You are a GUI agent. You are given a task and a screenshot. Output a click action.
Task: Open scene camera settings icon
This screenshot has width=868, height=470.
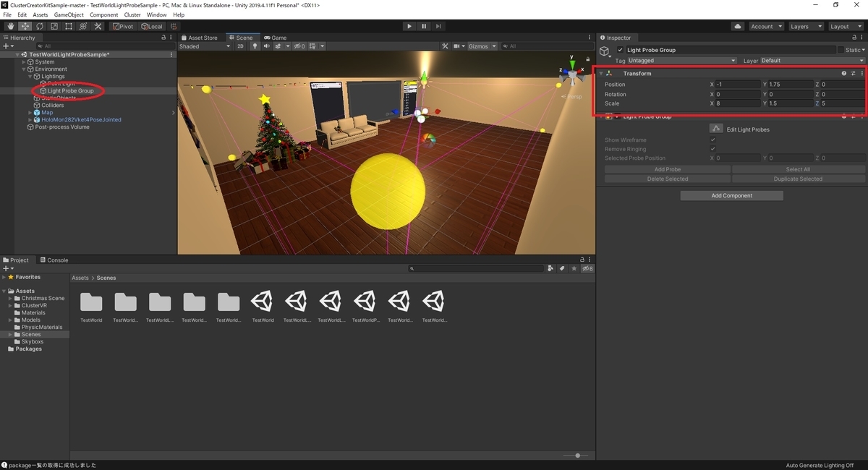point(459,46)
